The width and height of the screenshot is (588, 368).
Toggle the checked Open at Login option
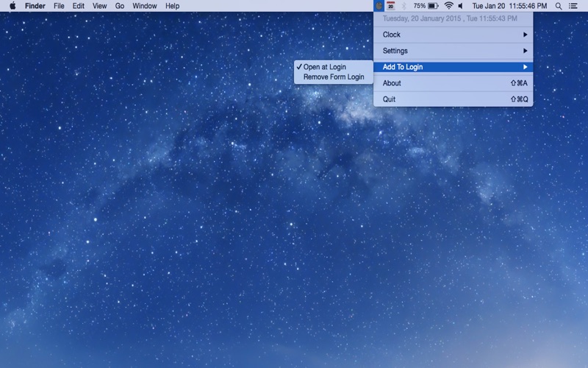click(x=334, y=67)
